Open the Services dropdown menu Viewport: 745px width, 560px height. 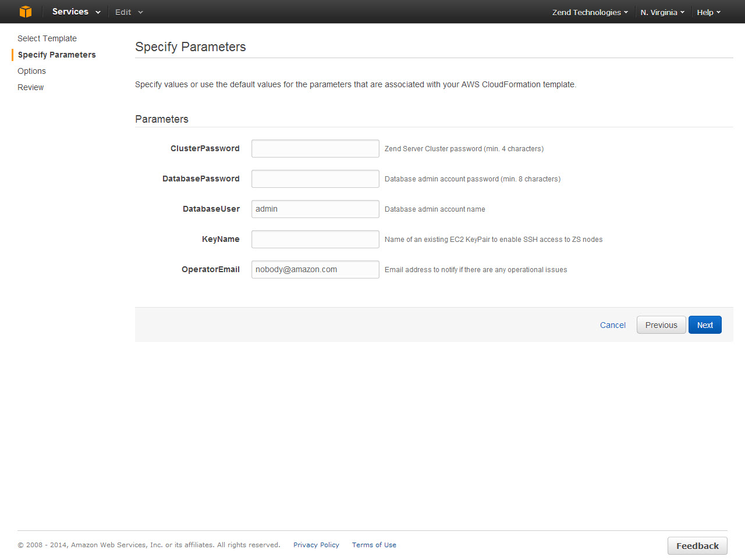pos(76,12)
